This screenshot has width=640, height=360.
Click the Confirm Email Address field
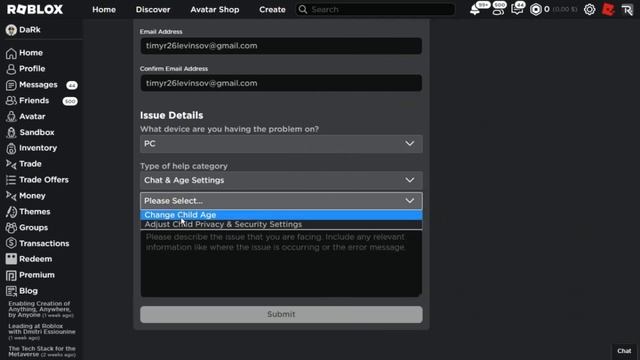281,83
